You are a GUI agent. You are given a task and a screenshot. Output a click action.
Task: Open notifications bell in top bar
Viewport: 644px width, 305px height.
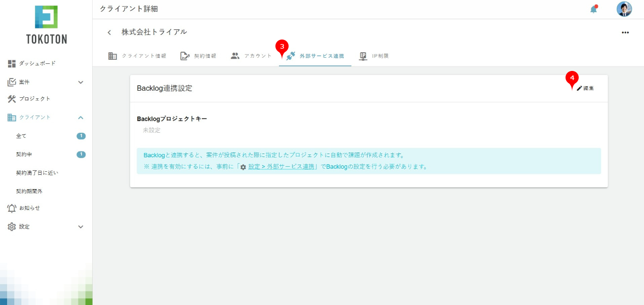594,9
